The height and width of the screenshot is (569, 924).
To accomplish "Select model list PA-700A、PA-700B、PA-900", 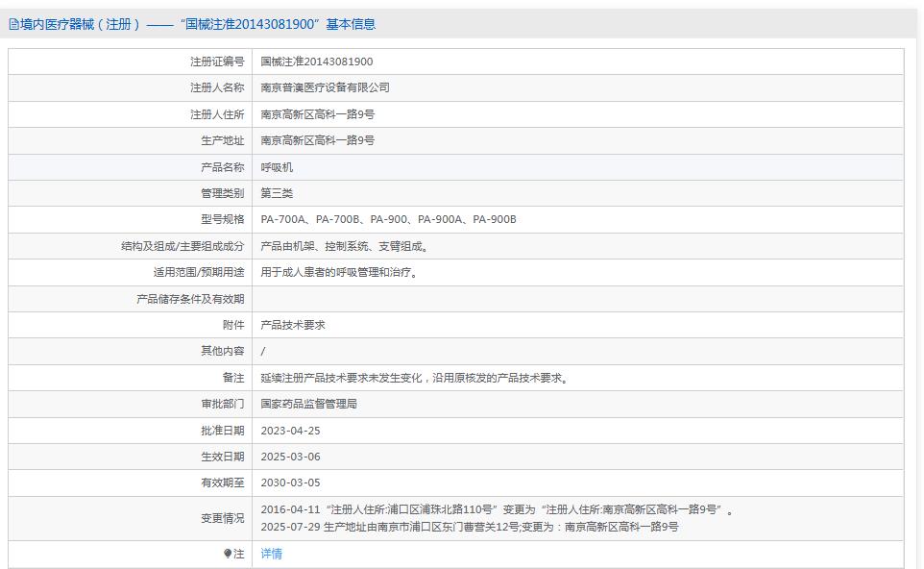I will [334, 219].
